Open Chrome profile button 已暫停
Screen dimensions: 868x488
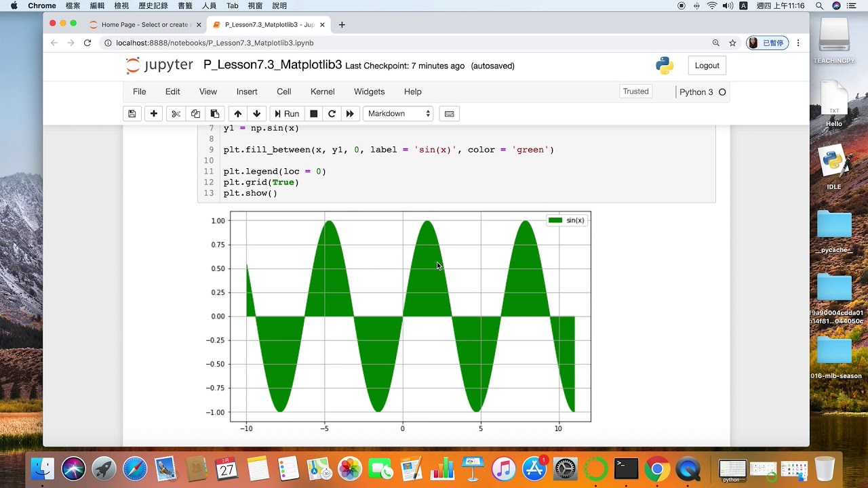766,43
